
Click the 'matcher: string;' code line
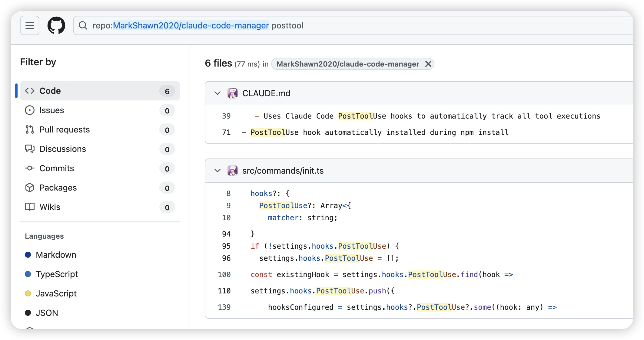303,218
